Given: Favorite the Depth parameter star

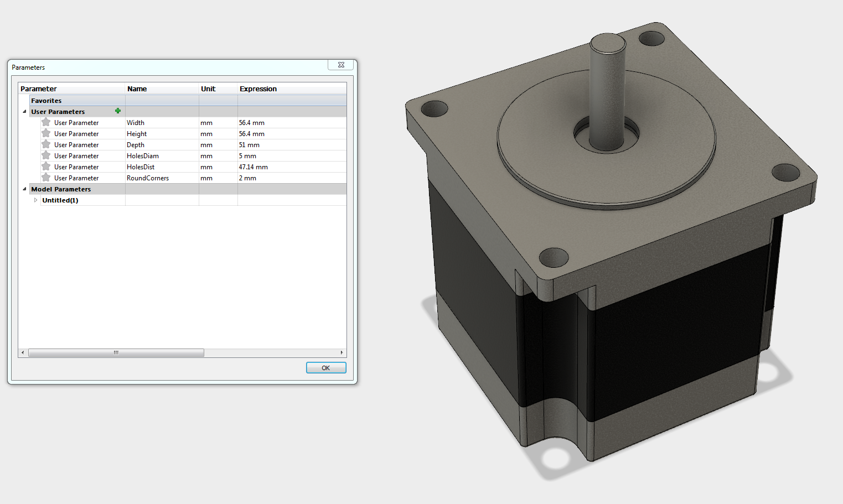Looking at the screenshot, I should point(46,144).
